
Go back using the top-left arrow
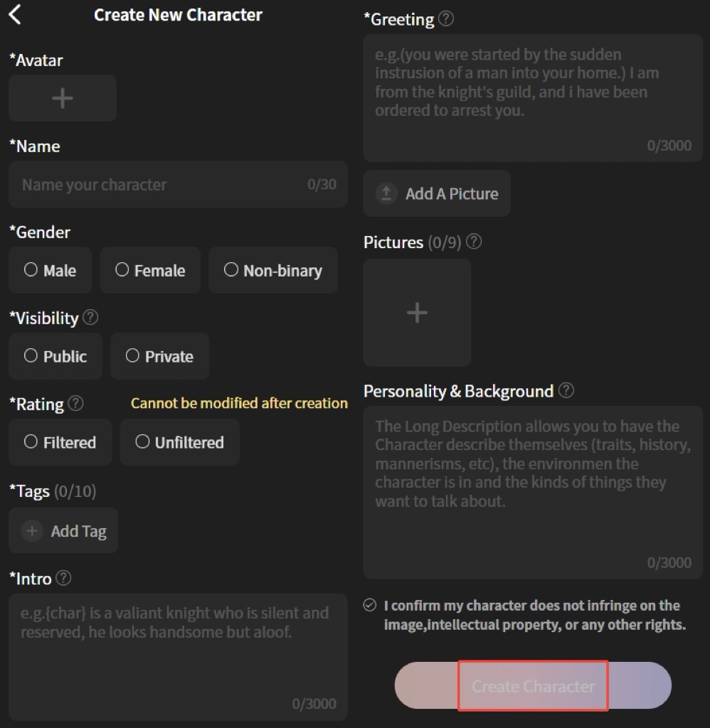[15, 14]
